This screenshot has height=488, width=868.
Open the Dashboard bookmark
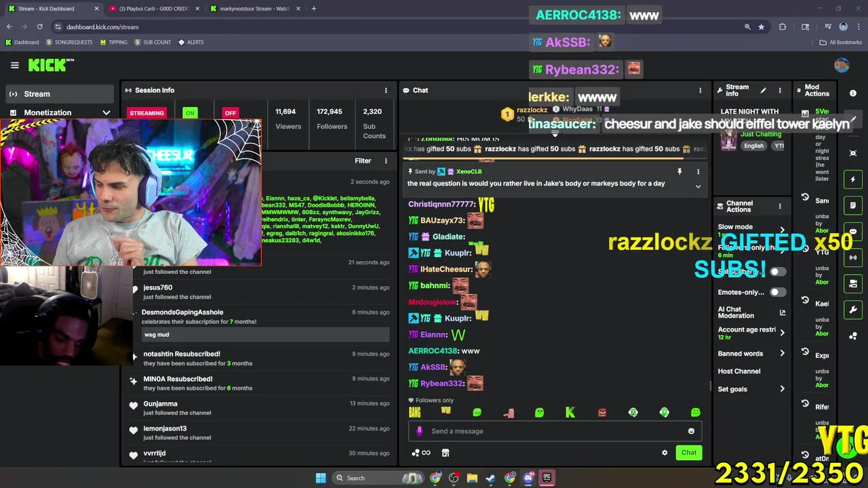[22, 42]
